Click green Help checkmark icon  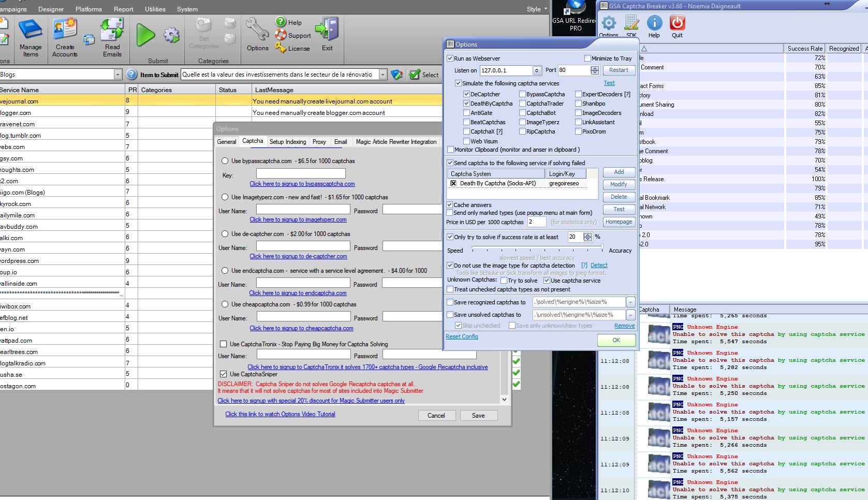[281, 22]
